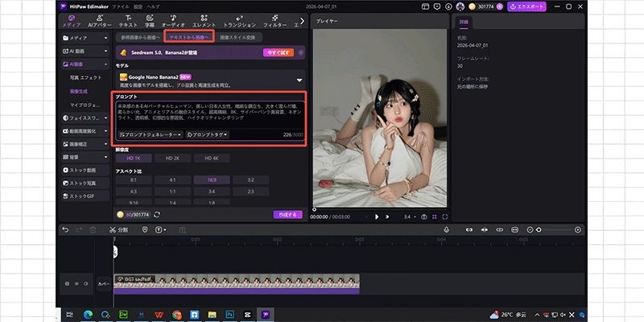Open the オーディオ audio tab

[x=173, y=21]
